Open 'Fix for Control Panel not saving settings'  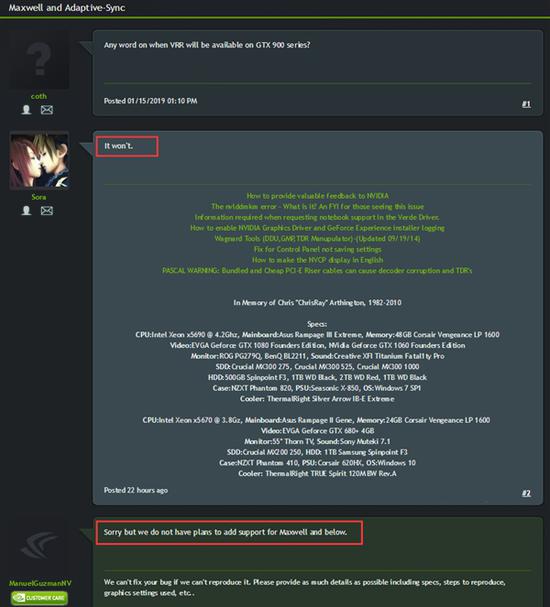[317, 249]
